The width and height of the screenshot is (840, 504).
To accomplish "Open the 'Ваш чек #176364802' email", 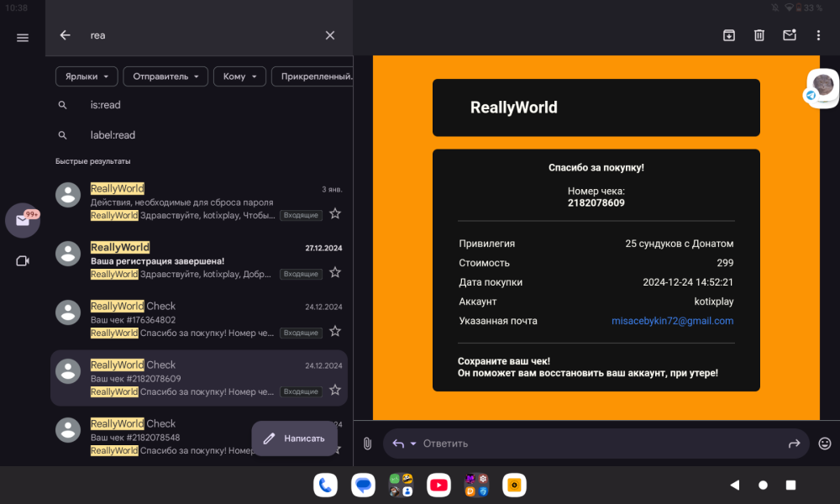I will pos(199,320).
